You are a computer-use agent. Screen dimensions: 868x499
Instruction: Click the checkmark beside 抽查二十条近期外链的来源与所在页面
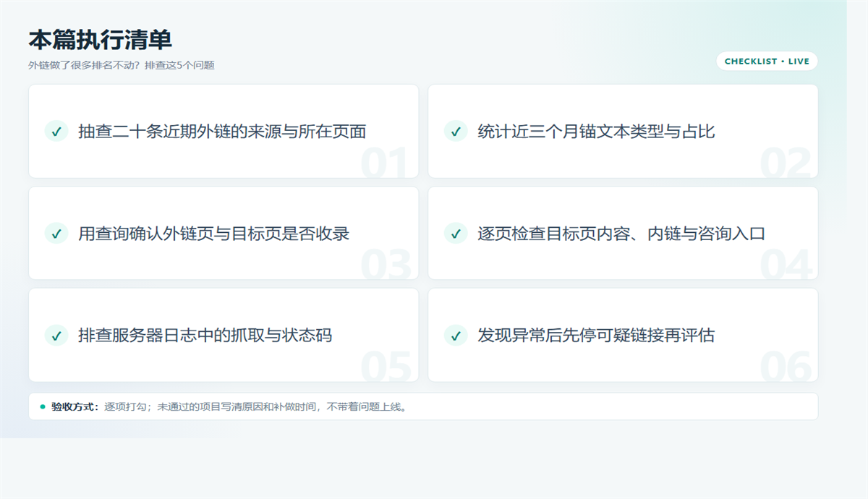tap(56, 132)
